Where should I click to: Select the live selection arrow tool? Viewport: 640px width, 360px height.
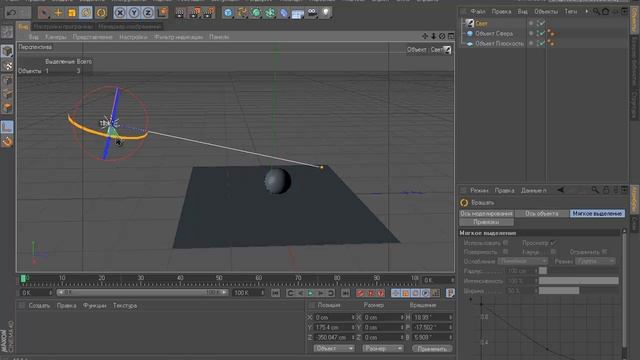pyautogui.click(x=44, y=13)
